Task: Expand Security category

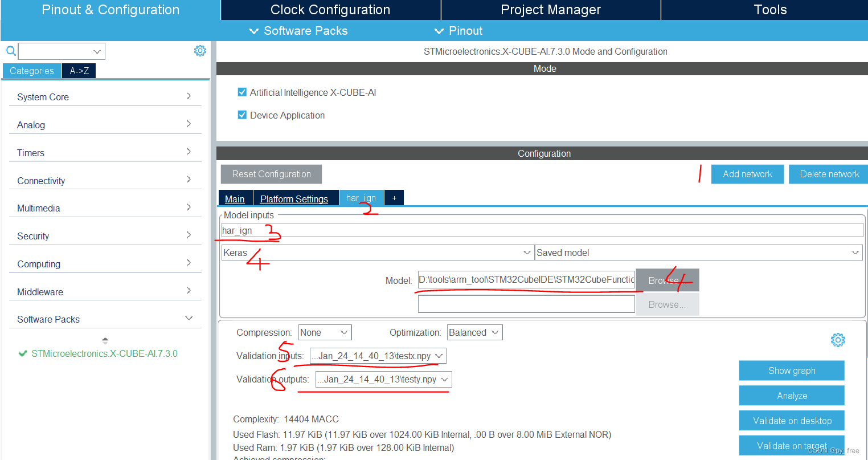Action: (x=105, y=235)
